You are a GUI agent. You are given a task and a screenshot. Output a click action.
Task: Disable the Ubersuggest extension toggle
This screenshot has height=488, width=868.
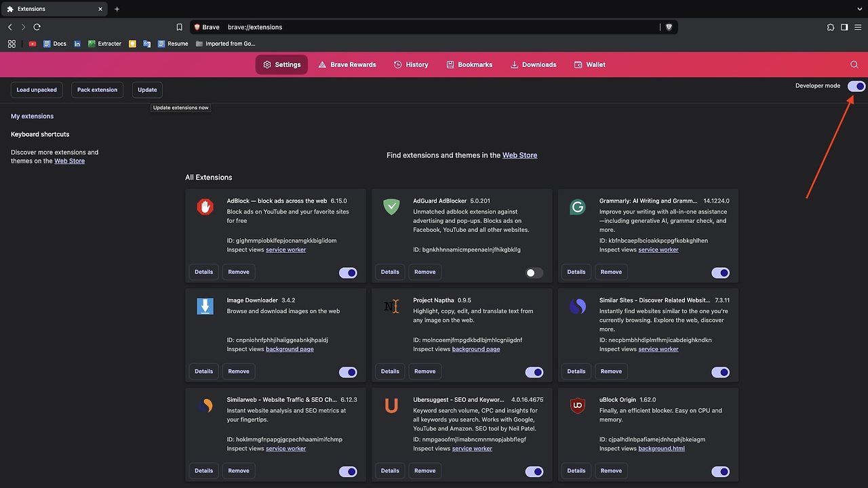(x=534, y=472)
